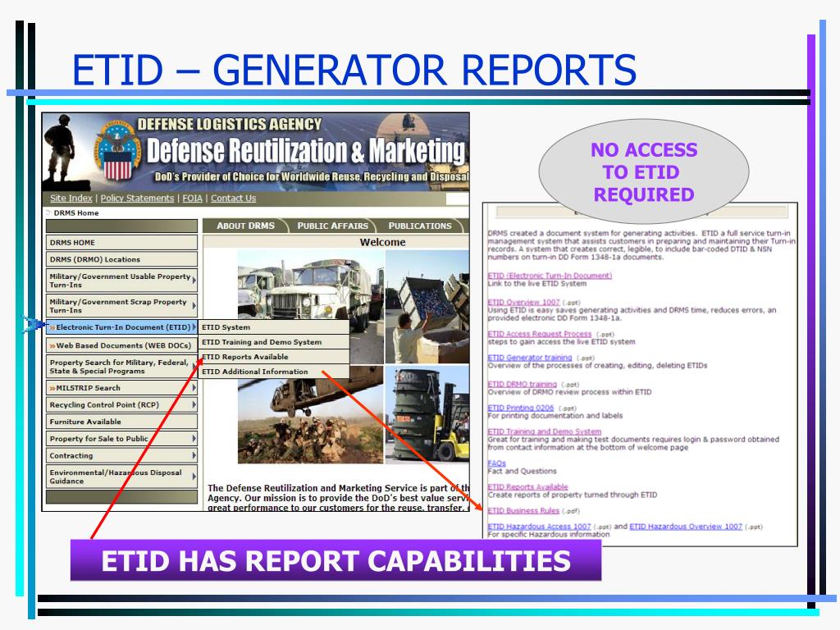Choose ETID Training and Demo System submenu entry
Image resolution: width=840 pixels, height=630 pixels.
274,342
